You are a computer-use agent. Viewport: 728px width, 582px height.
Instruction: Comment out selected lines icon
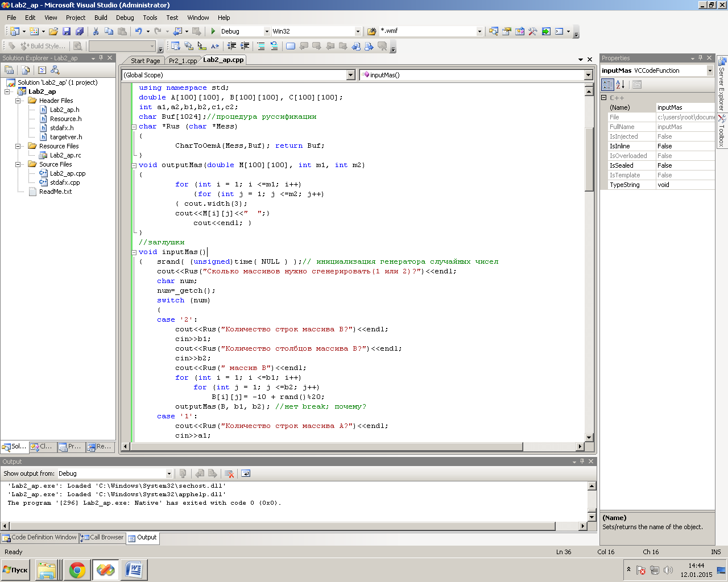pos(260,46)
